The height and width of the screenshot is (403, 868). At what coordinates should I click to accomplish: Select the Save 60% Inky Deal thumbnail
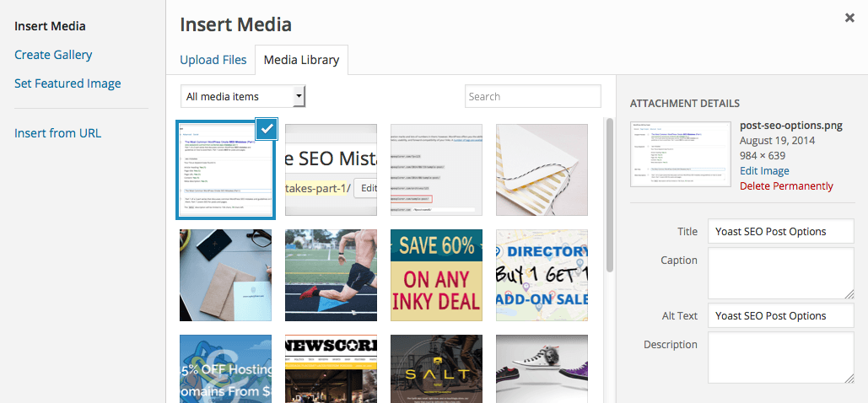click(436, 275)
